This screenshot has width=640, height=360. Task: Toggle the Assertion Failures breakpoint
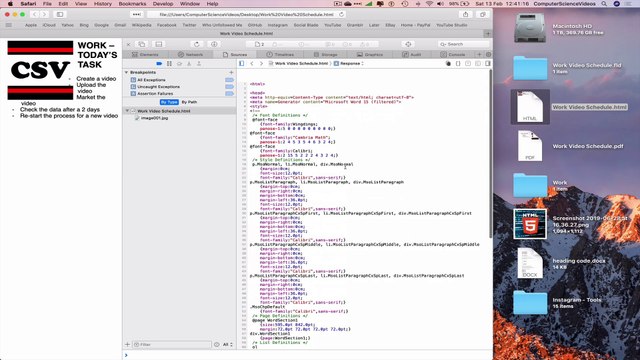point(229,93)
